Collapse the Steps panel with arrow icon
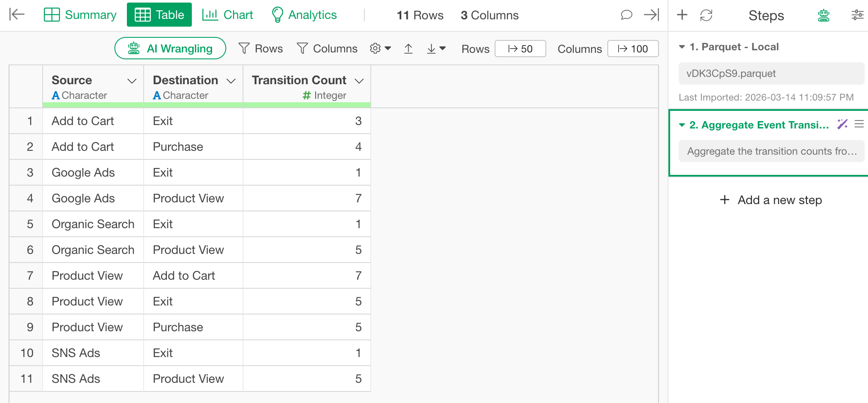This screenshot has height=403, width=868. tap(651, 15)
